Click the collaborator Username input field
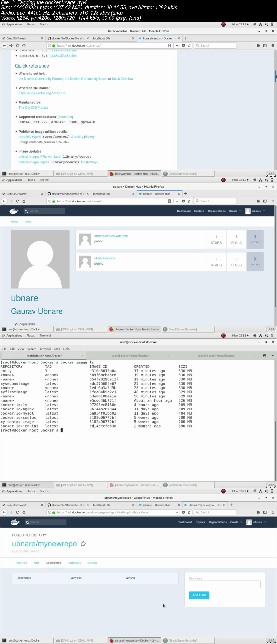Viewport: 277px width, 644px height. [x=225, y=584]
